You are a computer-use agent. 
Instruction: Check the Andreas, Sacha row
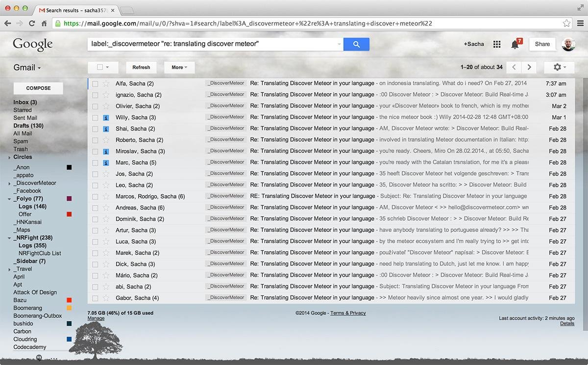click(95, 208)
